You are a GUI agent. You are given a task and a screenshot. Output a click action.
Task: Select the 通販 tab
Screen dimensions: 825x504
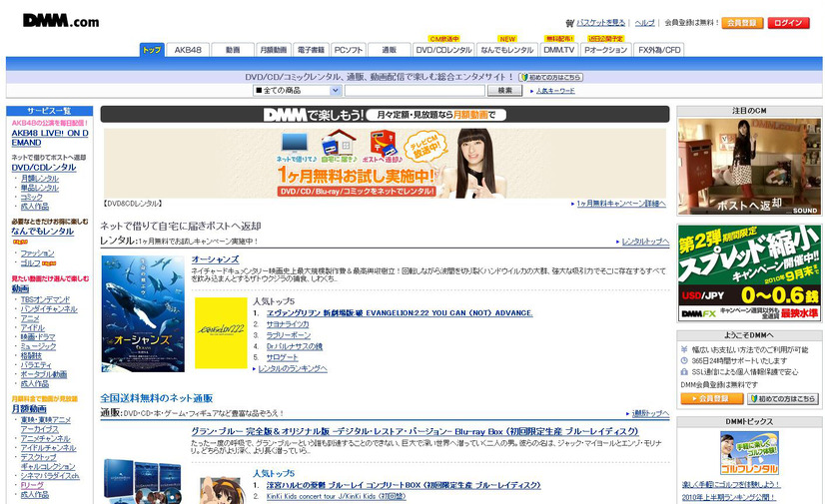[389, 50]
